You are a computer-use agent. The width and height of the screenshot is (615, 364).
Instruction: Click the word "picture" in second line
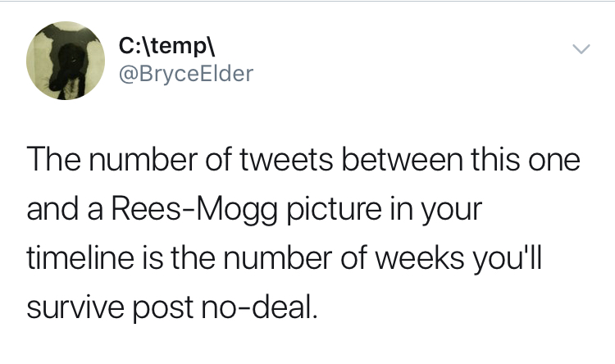point(335,210)
